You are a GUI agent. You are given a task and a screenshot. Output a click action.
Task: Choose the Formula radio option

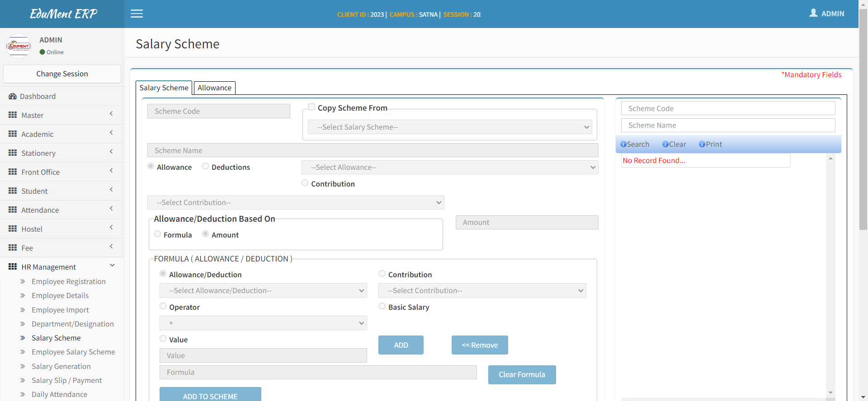(x=157, y=234)
